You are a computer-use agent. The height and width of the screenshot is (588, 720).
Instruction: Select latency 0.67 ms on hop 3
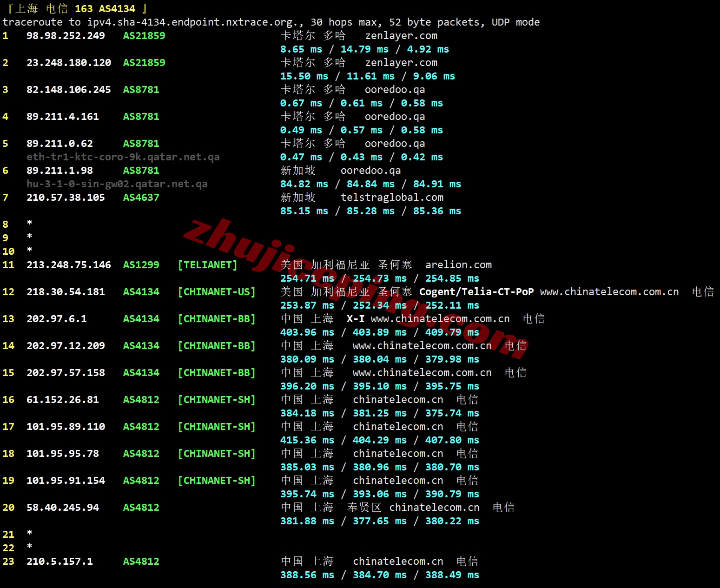click(301, 103)
